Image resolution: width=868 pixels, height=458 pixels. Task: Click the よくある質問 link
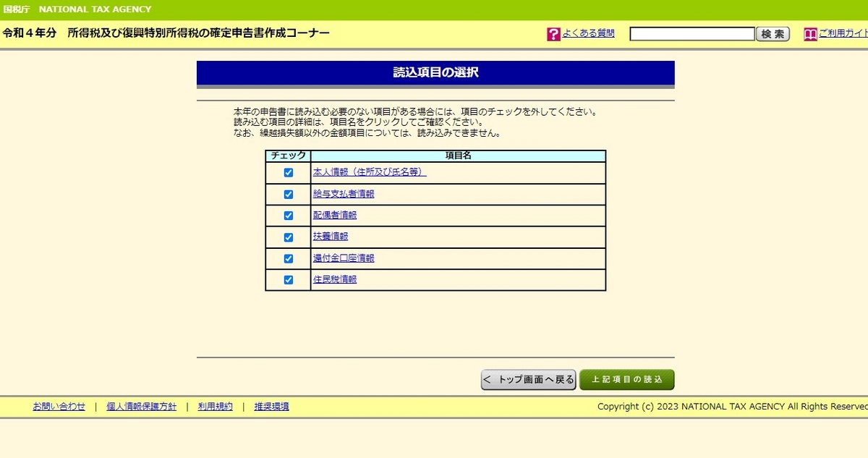pyautogui.click(x=588, y=33)
